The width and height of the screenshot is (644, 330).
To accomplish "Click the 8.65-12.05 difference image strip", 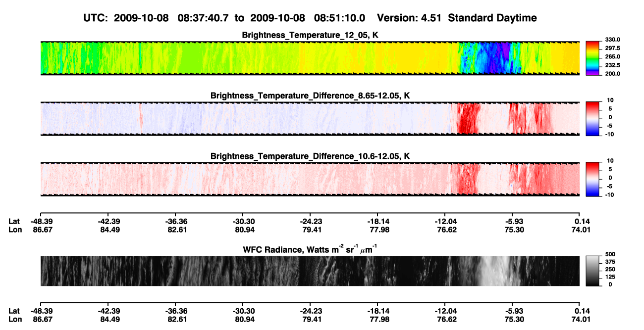I will (310, 118).
